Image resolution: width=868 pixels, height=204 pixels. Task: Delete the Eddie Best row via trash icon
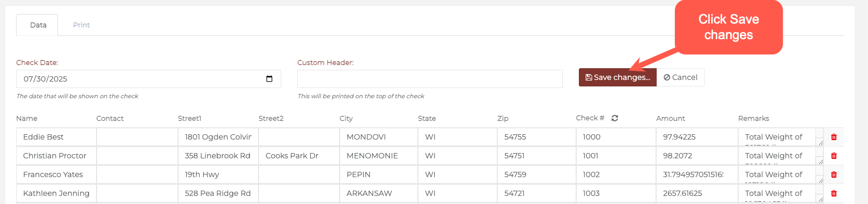coord(834,137)
